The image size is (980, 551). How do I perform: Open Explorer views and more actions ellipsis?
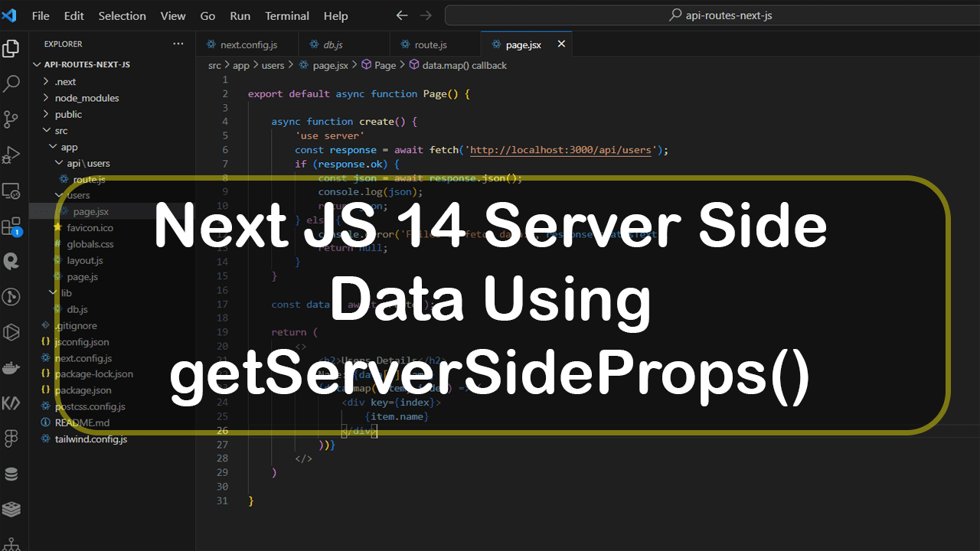tap(178, 44)
